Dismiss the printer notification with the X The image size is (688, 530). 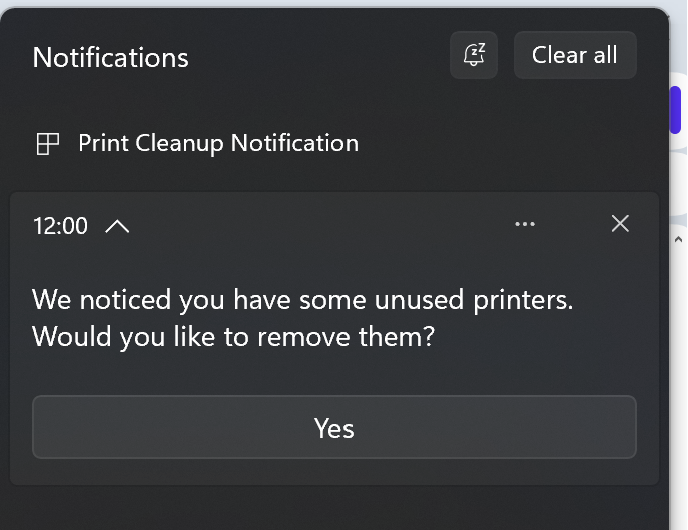click(620, 224)
